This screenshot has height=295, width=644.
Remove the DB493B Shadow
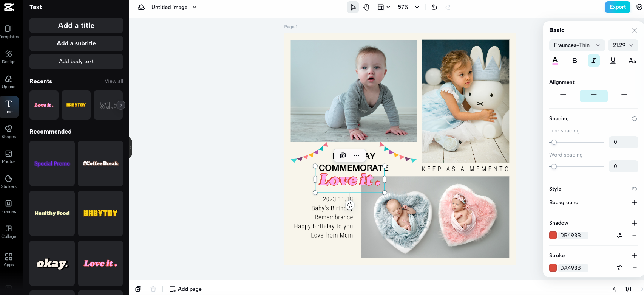(x=635, y=235)
